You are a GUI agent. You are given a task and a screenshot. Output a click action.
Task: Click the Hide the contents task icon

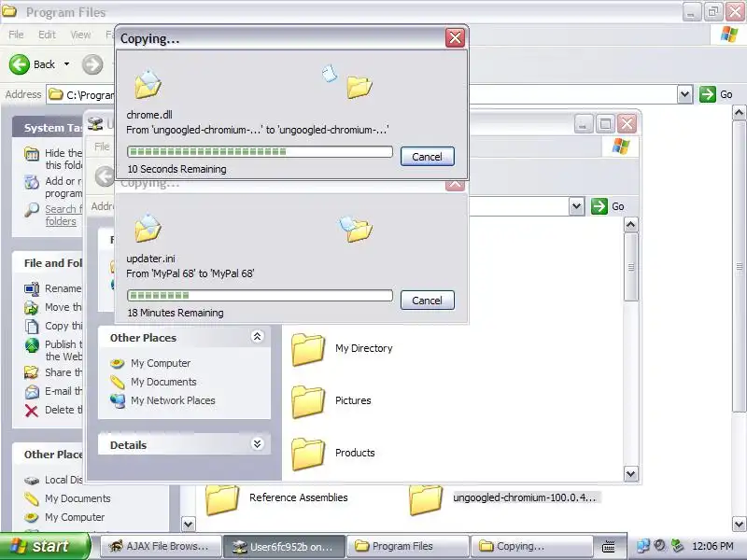tap(32, 154)
